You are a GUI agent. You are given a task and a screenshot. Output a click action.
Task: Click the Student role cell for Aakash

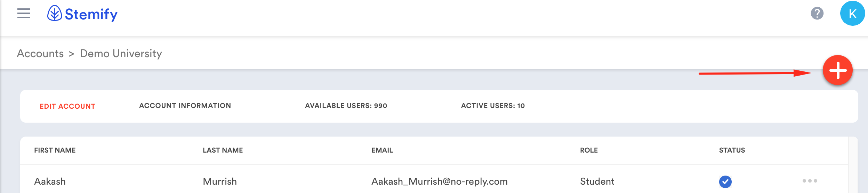click(x=597, y=182)
